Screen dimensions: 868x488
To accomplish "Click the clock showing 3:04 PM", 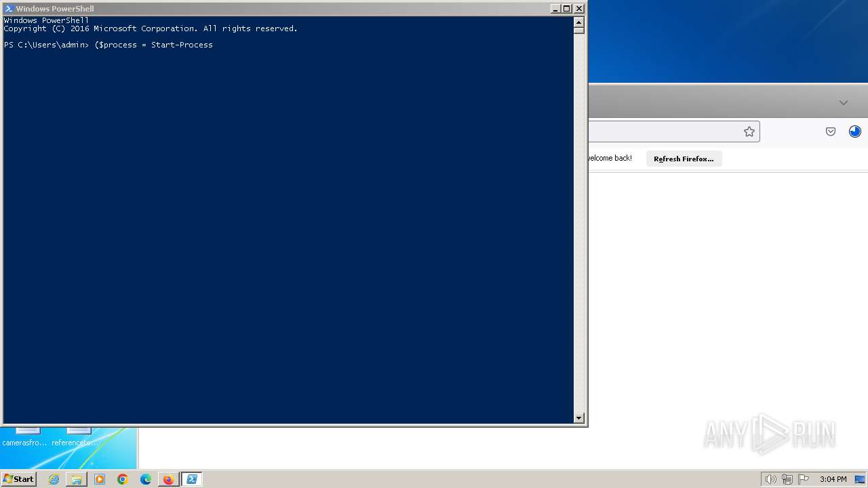I will click(833, 479).
